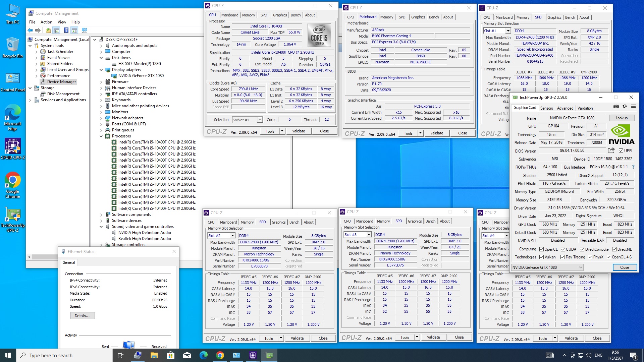Toggle the Vulkan checkbox
The image size is (644, 362).
tap(541, 257)
